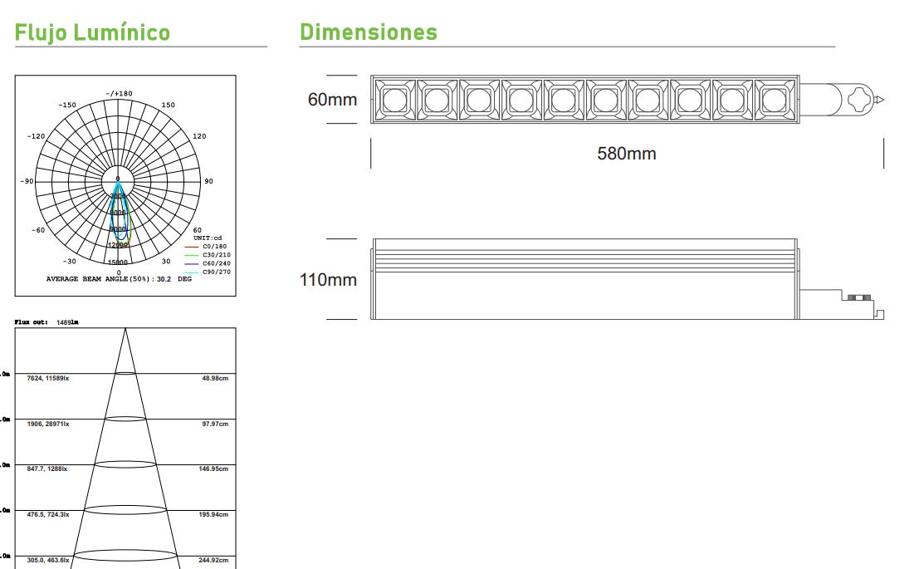Click the track adapter connector in the top view

[x=843, y=100]
